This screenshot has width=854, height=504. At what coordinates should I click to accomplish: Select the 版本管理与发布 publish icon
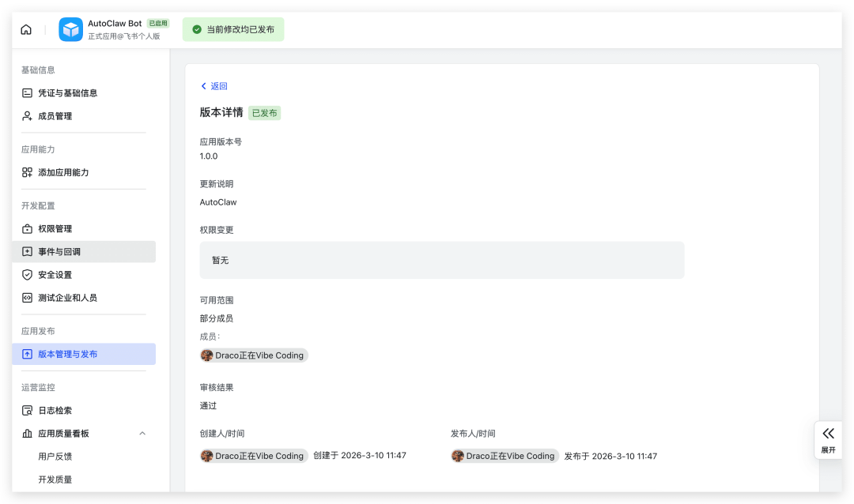pos(26,354)
